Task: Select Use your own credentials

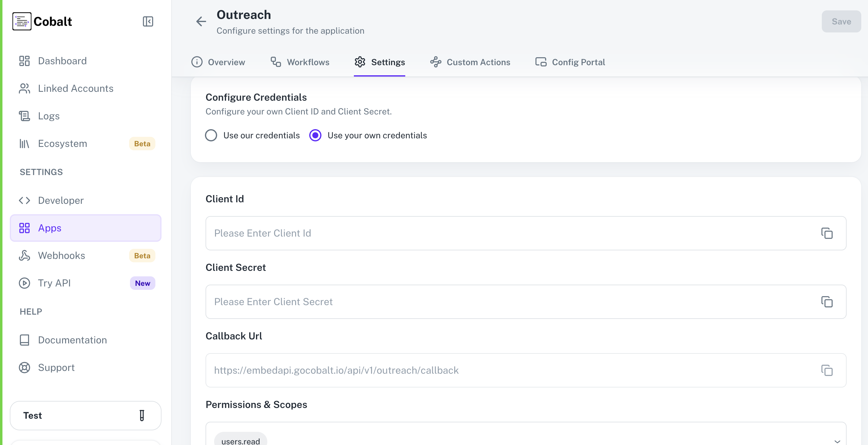Action: [x=315, y=135]
